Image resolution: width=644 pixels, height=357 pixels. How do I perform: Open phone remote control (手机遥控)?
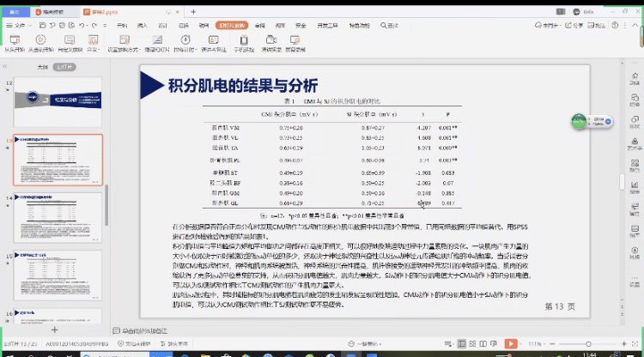coord(245,43)
